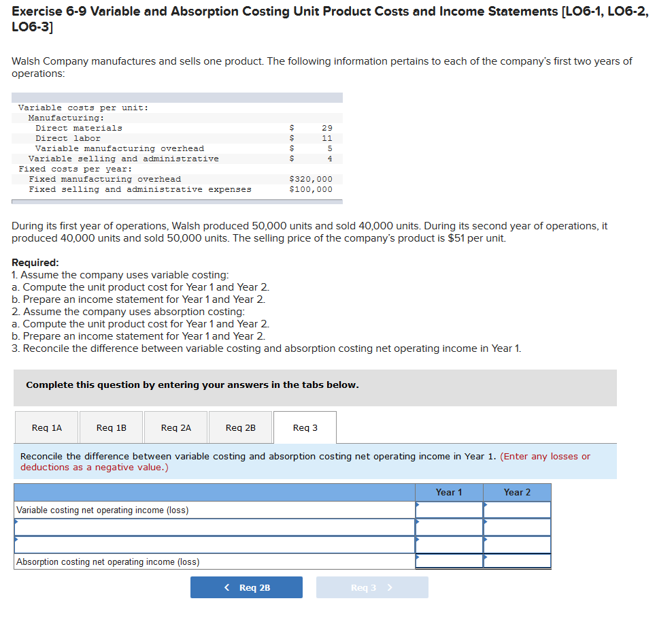This screenshot has height=620, width=672.
Task: Select the Req 3 tab
Action: point(305,427)
